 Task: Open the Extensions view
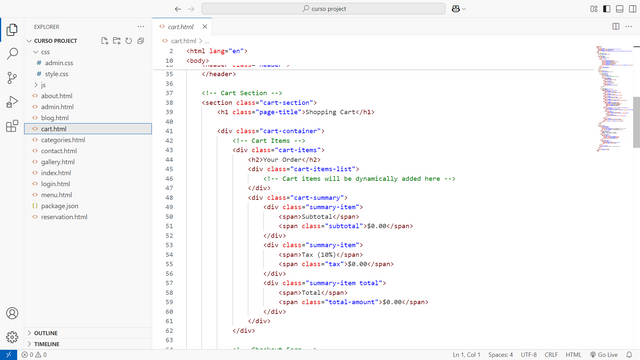coord(12,126)
